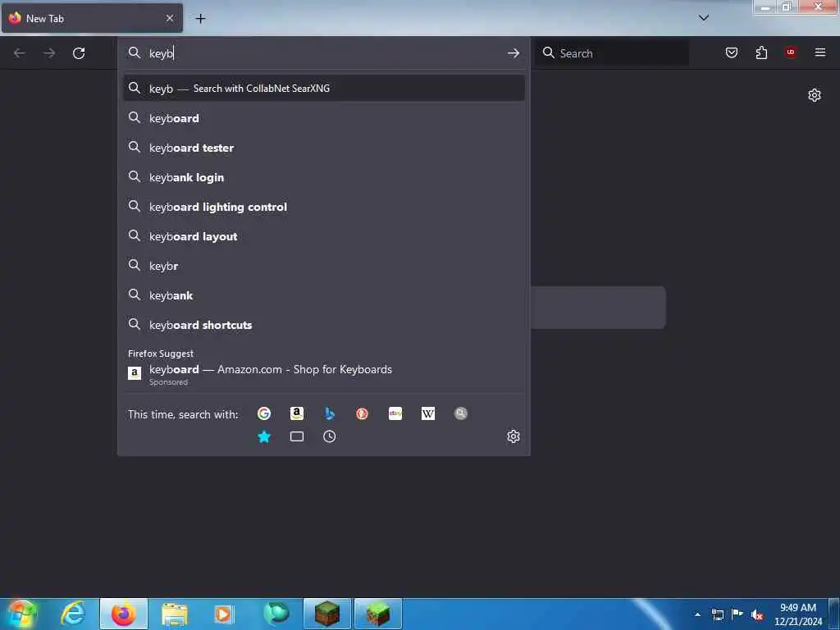This screenshot has height=630, width=840.
Task: Reload the page with the refresh button
Action: (79, 53)
